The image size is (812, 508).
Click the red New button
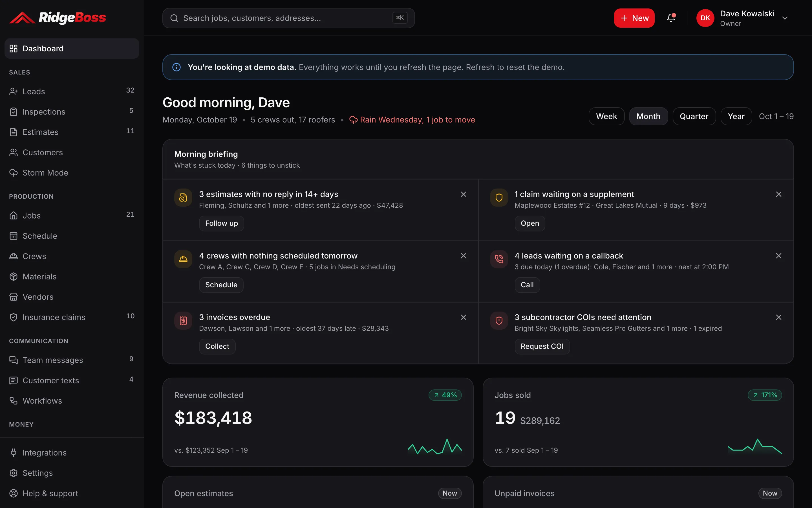[x=634, y=18]
